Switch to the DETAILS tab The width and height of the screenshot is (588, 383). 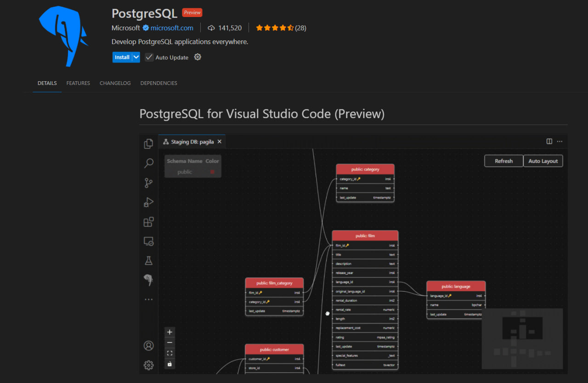click(47, 83)
